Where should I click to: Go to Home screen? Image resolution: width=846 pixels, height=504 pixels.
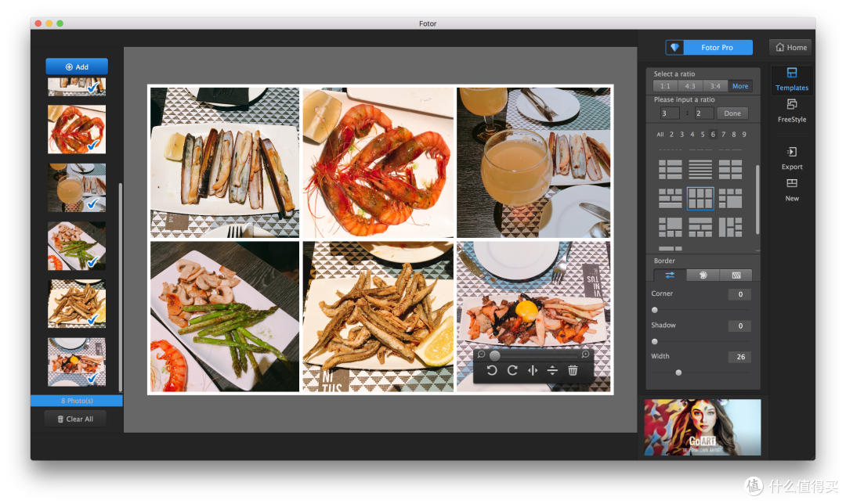point(791,48)
